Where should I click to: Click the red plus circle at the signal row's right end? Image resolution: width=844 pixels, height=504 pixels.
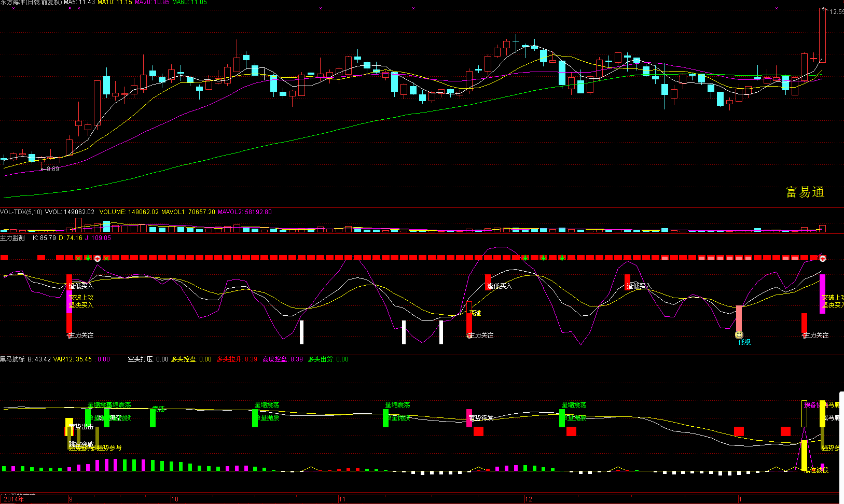coord(823,258)
